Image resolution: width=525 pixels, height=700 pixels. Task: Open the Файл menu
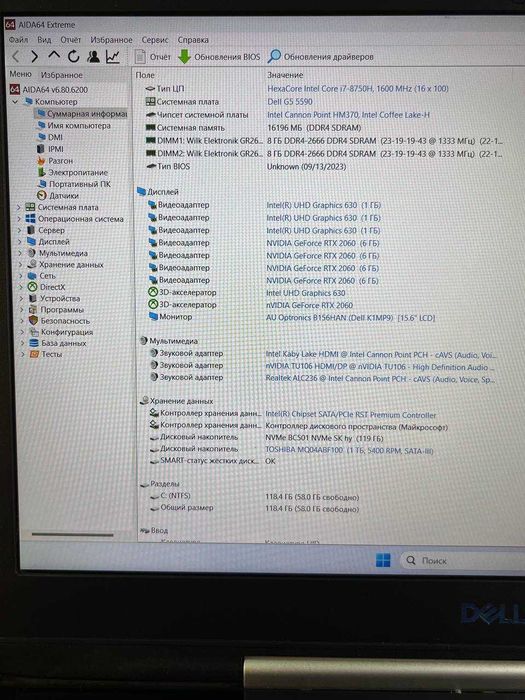coord(18,40)
